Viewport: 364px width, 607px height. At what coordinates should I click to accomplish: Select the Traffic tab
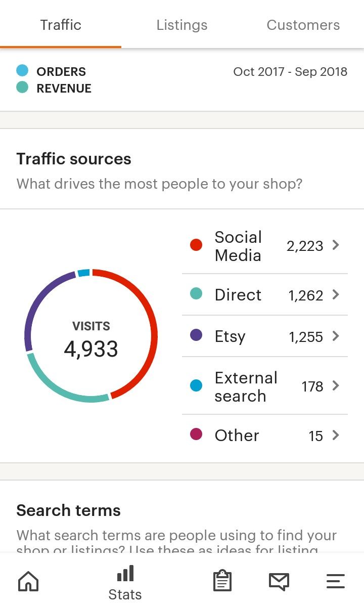(61, 24)
